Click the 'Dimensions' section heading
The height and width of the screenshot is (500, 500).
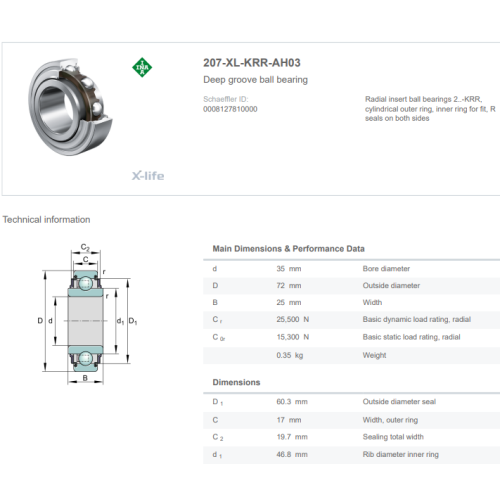pos(236,382)
